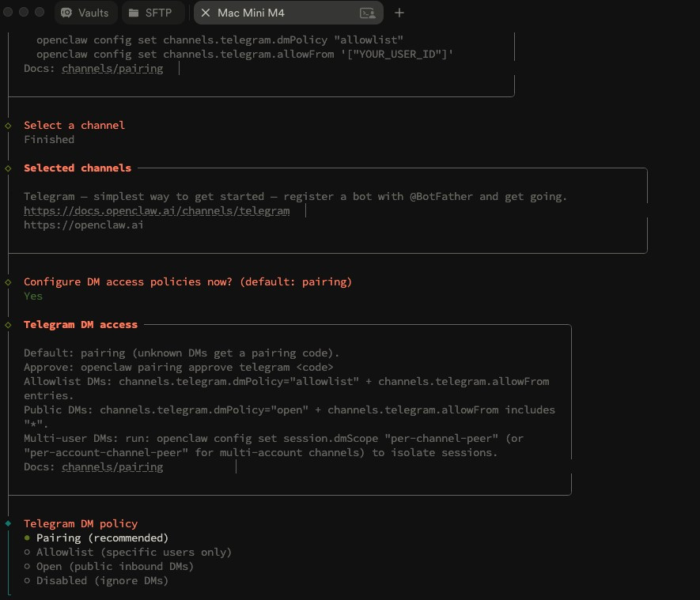The height and width of the screenshot is (600, 700).
Task: Choose Disabled (ignore DMs) option
Action: (102, 580)
